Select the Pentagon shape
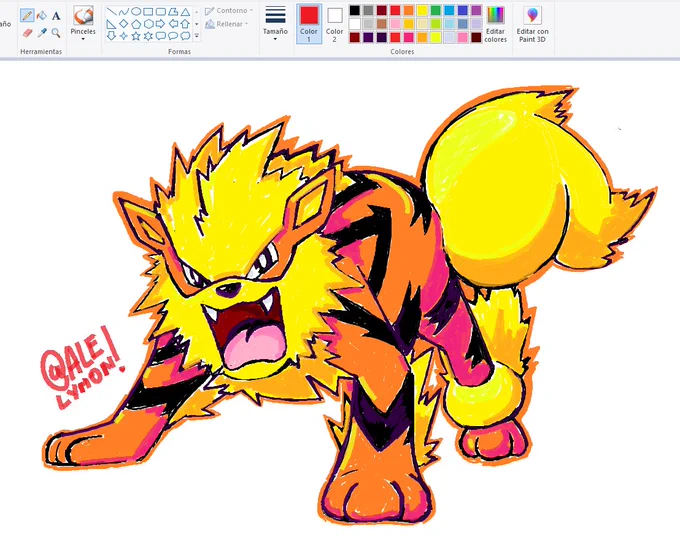Viewport: 680px width, 539px height. click(x=136, y=24)
